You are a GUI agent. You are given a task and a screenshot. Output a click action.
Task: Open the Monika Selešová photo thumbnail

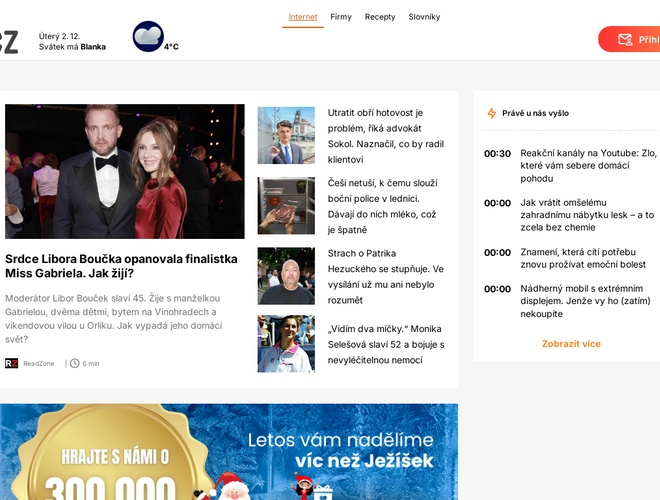[x=286, y=344]
